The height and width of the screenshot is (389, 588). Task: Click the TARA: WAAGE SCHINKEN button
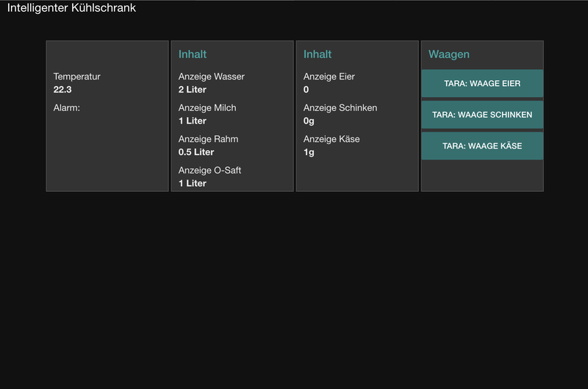(481, 115)
